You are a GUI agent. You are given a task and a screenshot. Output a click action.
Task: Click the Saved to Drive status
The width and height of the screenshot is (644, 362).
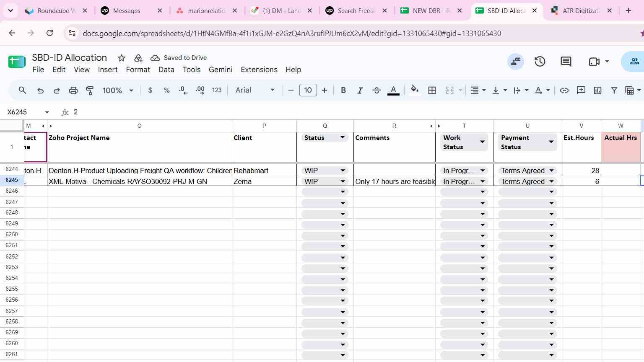click(179, 58)
